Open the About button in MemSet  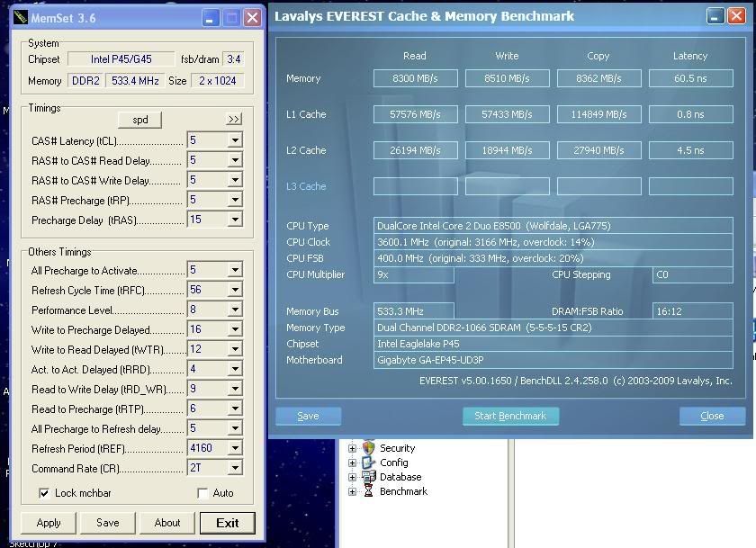[x=166, y=523]
